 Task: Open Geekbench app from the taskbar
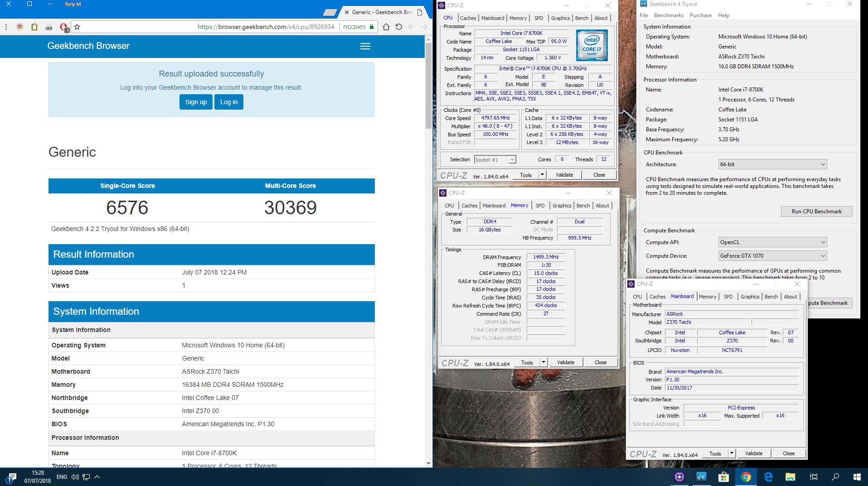701,476
